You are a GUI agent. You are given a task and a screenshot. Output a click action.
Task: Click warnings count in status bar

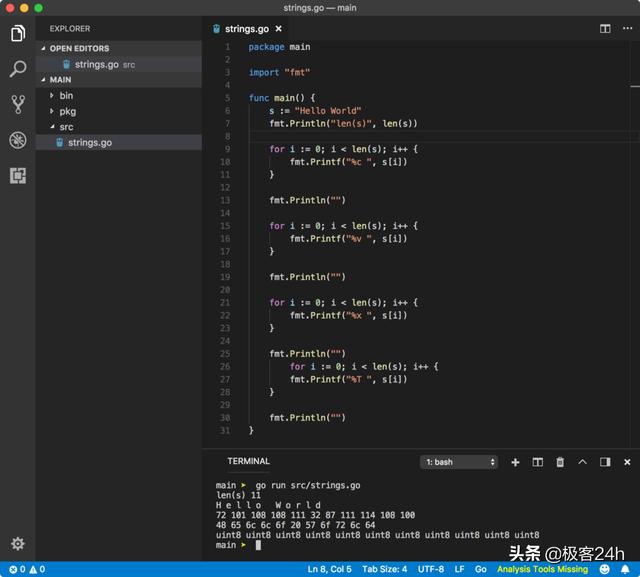coord(37,569)
